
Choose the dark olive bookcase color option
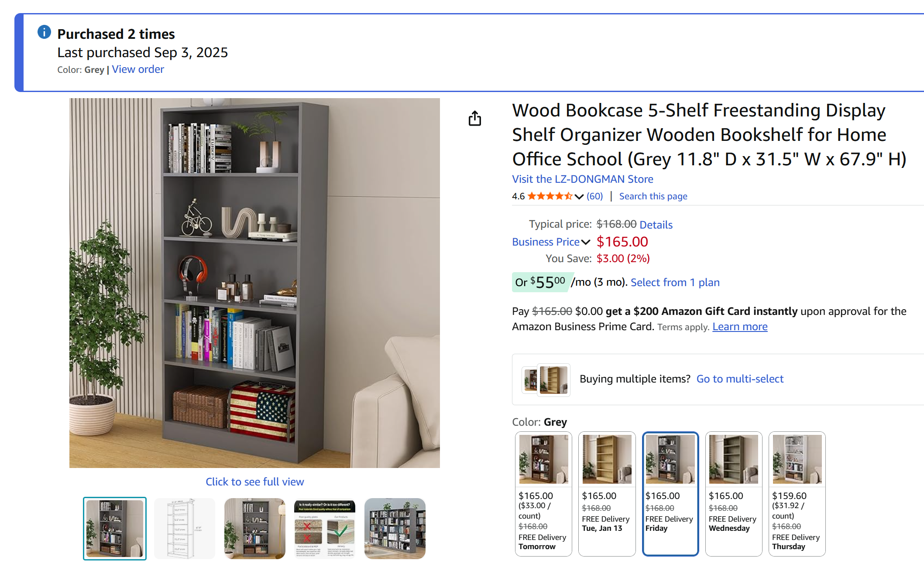pyautogui.click(x=733, y=459)
